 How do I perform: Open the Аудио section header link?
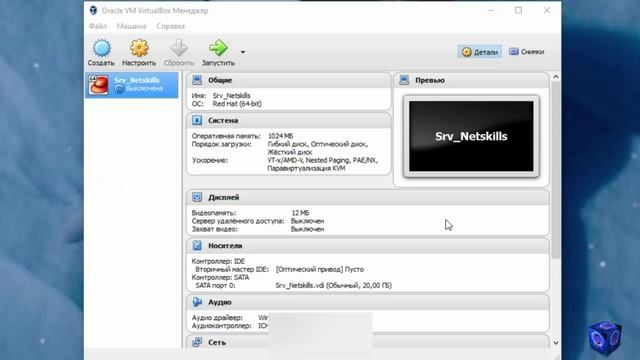[220, 302]
